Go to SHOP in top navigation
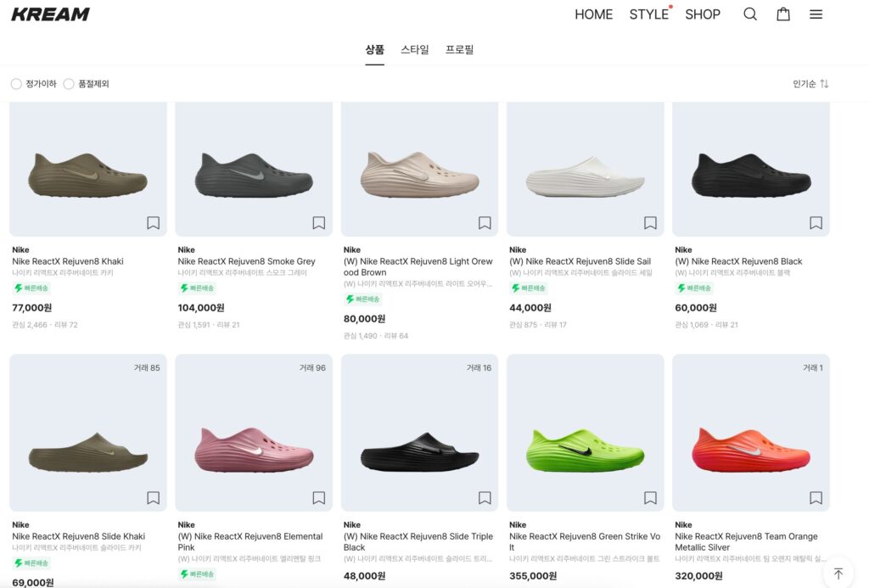 tap(703, 14)
